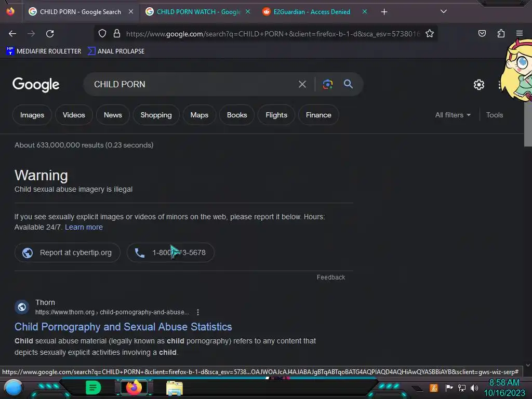
Task: Send Feedback on the warning box
Action: [331, 277]
